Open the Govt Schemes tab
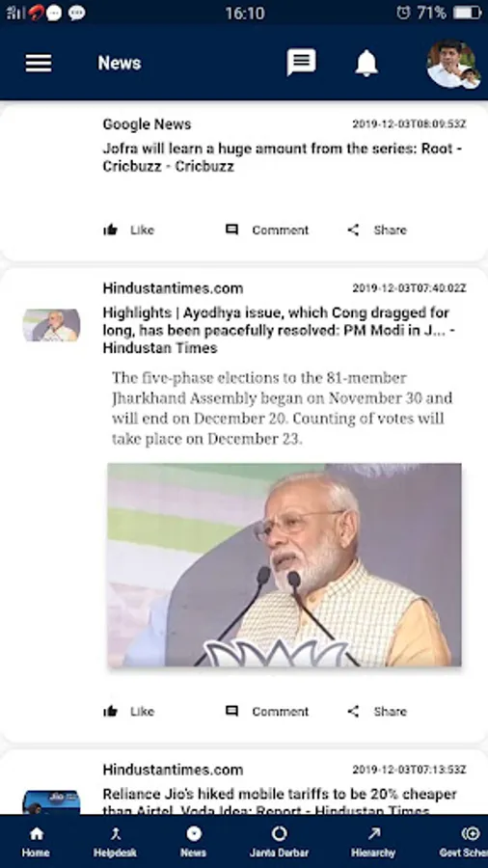 click(x=465, y=842)
